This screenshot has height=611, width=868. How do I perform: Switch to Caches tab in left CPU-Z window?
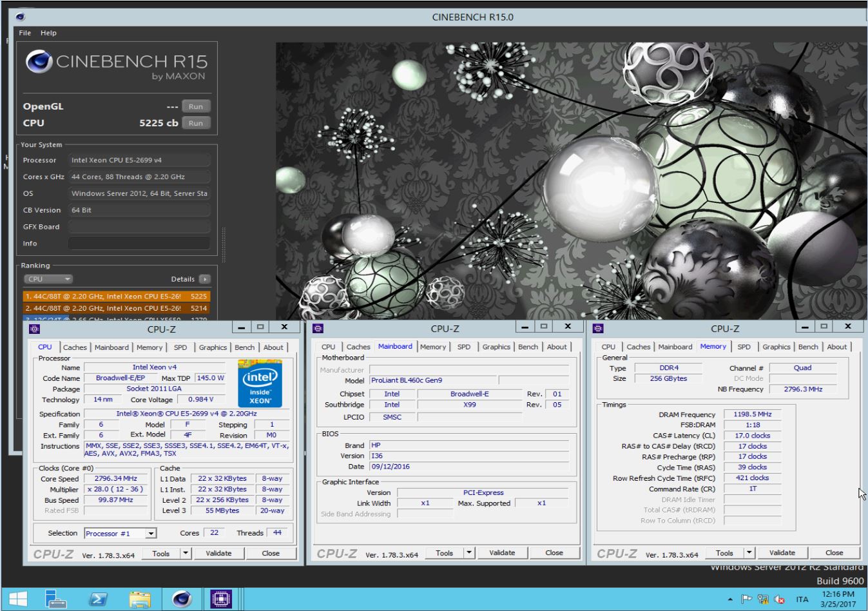coord(75,347)
